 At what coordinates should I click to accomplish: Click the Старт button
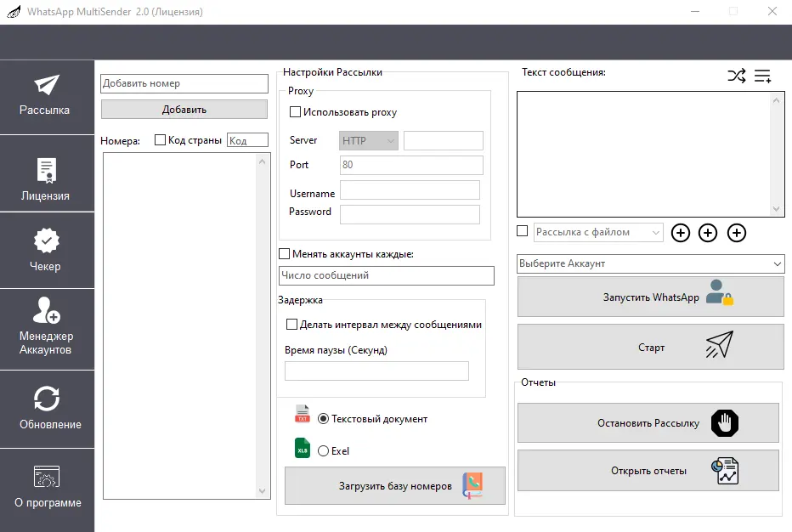[651, 347]
